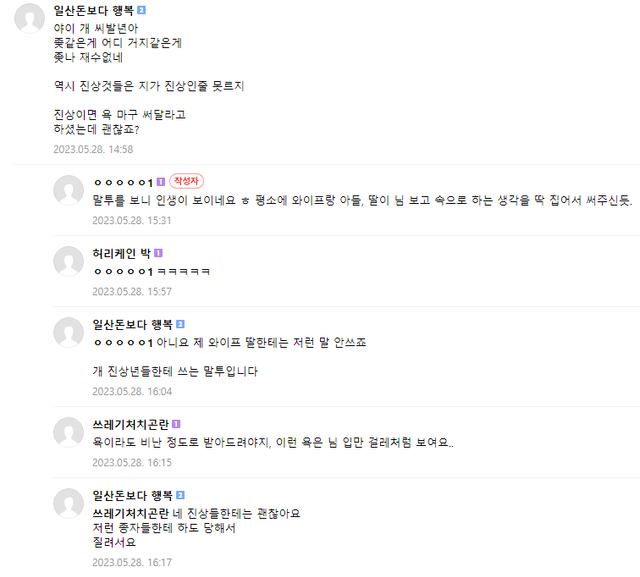Click the ㅇㅇㅇㅇㅇ1 mention in 허리케인 박's reply
Image resolution: width=640 pixels, height=577 pixels.
pos(122,272)
